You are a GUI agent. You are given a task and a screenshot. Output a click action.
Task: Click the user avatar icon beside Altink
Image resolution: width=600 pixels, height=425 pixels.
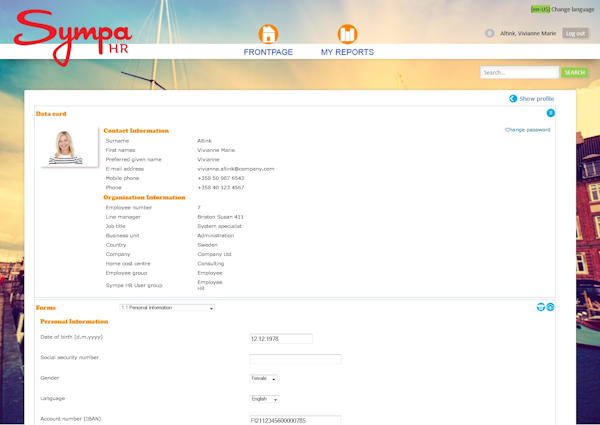tap(489, 33)
